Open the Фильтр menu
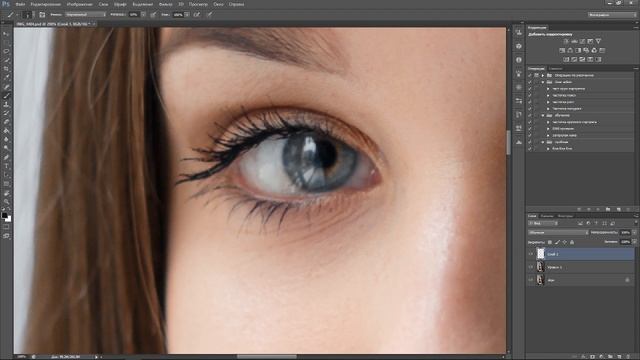This screenshot has height=360, width=640. [165, 4]
